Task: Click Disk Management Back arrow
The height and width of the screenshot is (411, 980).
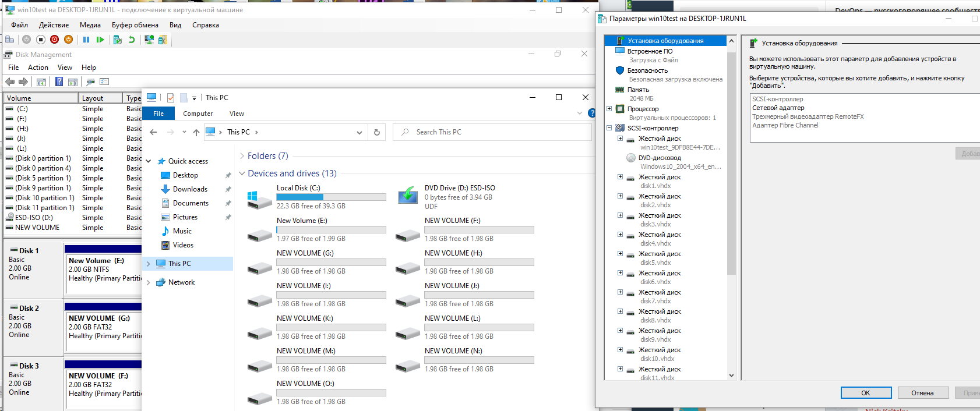Action: (x=10, y=82)
